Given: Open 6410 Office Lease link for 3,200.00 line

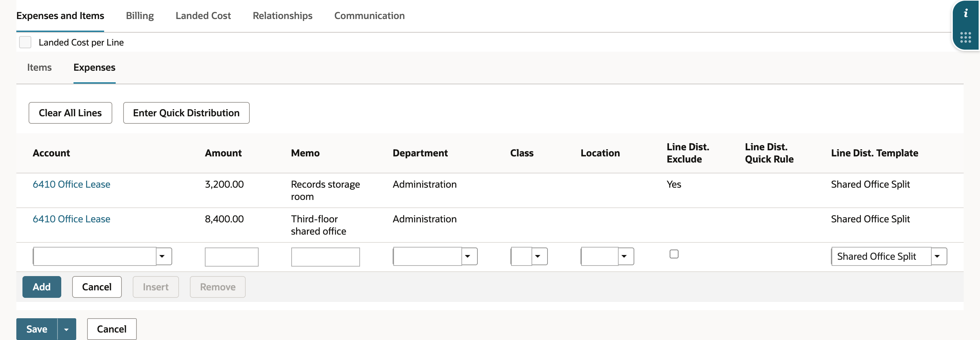Looking at the screenshot, I should click(x=71, y=184).
